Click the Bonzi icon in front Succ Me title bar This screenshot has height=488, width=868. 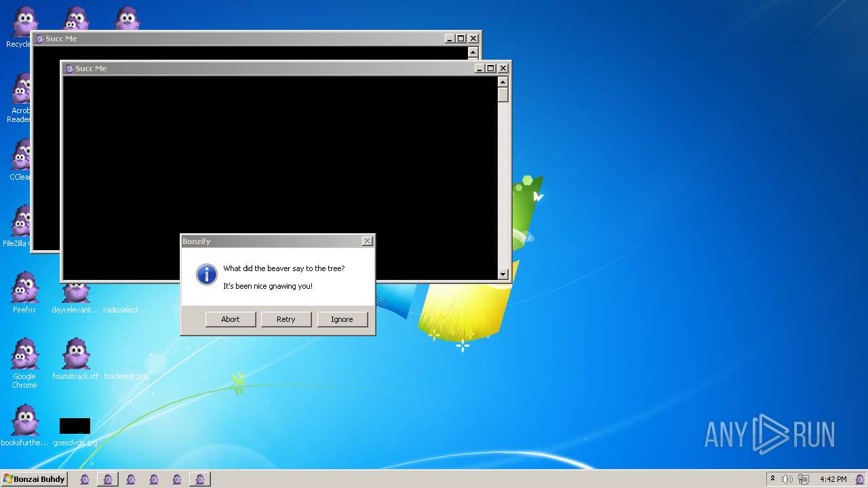click(69, 68)
